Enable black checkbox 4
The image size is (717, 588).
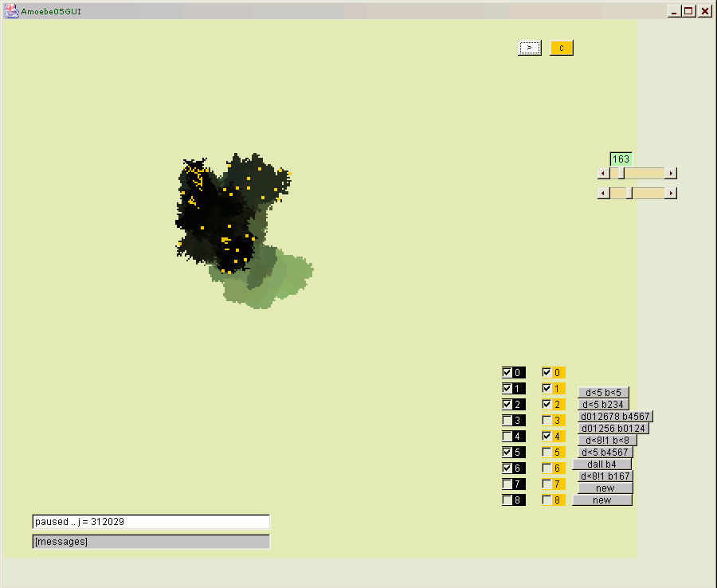point(507,436)
